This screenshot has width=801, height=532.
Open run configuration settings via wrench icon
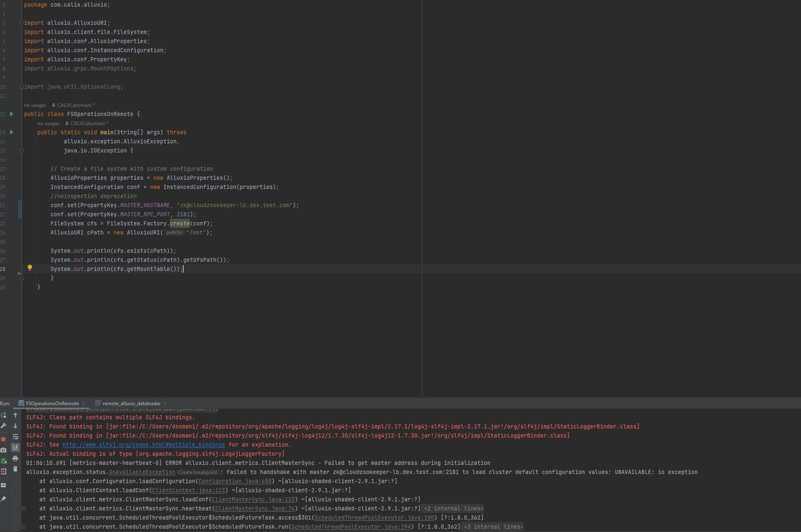tap(4, 426)
